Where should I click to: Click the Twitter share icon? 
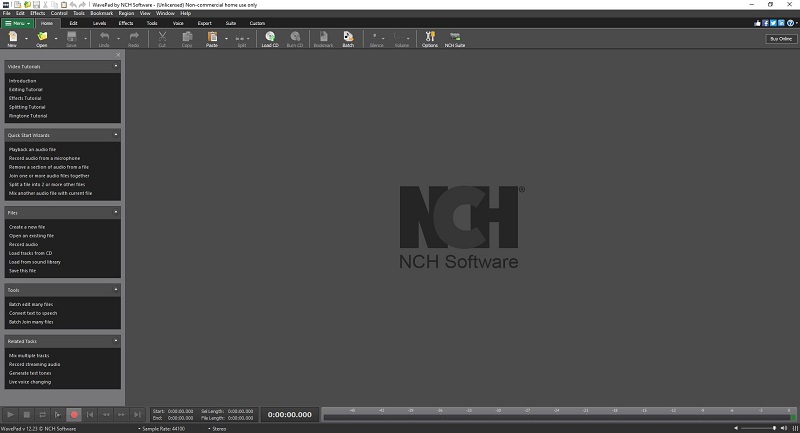coord(773,23)
